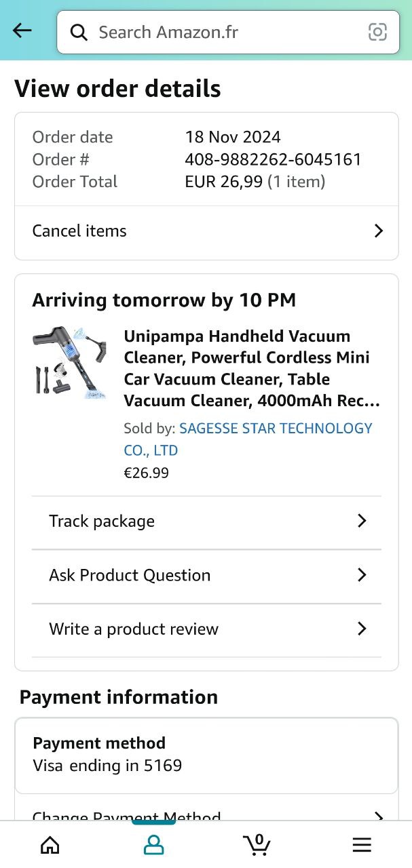Viewport: 412px width, 868px height.
Task: Expand Ask Product Question chevron
Action: tap(362, 575)
